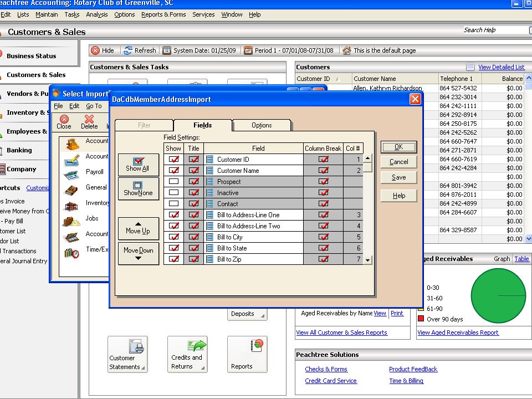Close the DaCdbMemberAddressImport dialog
The height and width of the screenshot is (399, 532).
point(415,99)
